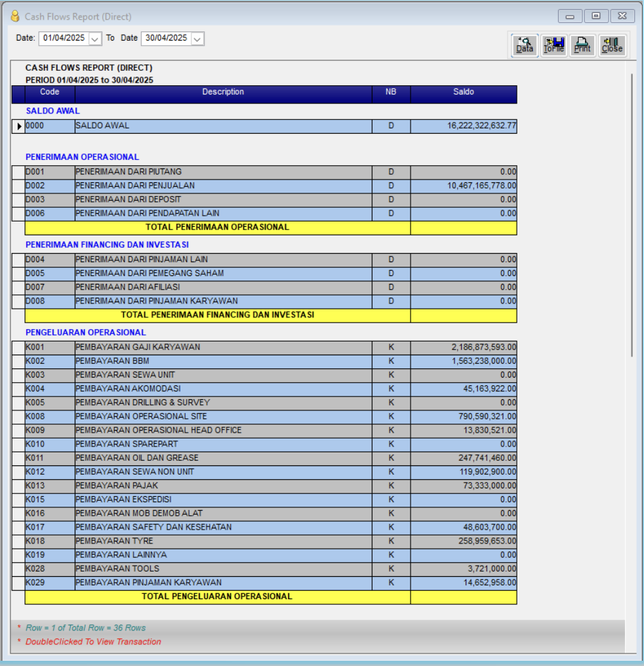Click the Code column header

click(x=50, y=92)
